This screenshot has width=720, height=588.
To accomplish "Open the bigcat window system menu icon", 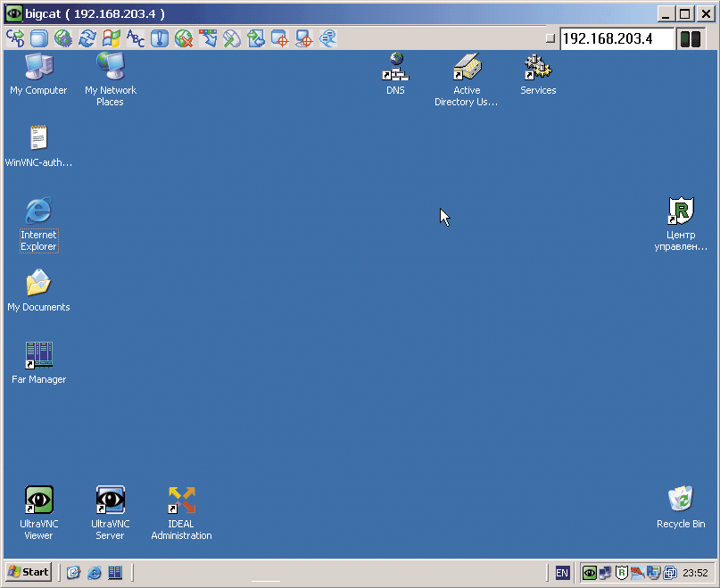I will pos(14,13).
